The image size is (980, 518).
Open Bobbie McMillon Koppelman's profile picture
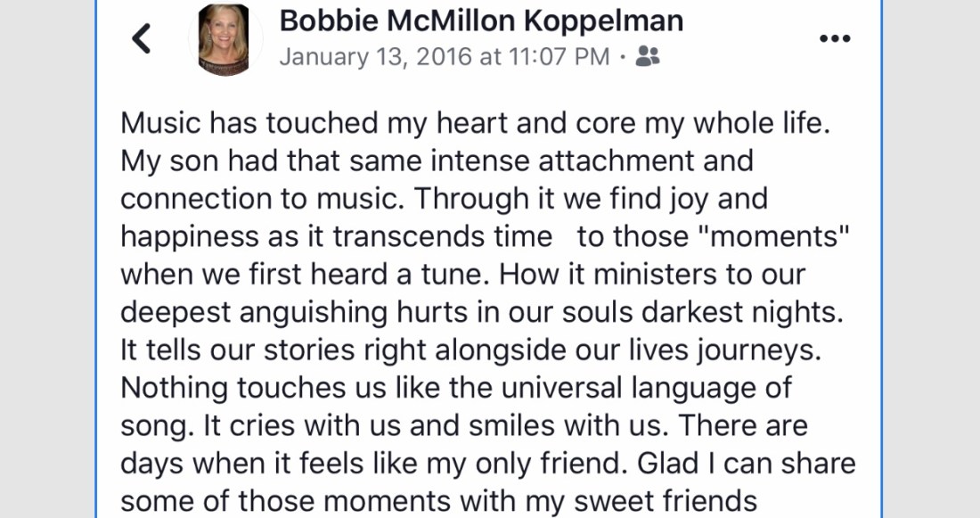click(x=225, y=39)
